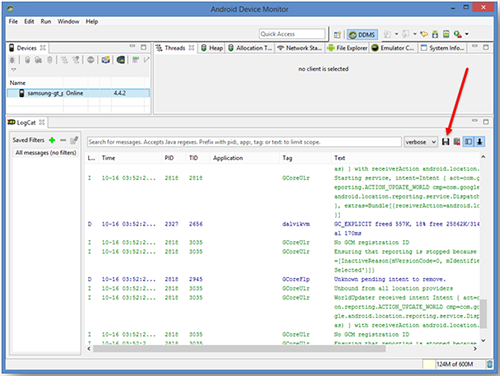Run garbage collector trash icon in status bar
Image resolution: width=500 pixels, height=376 pixels.
click(x=489, y=364)
